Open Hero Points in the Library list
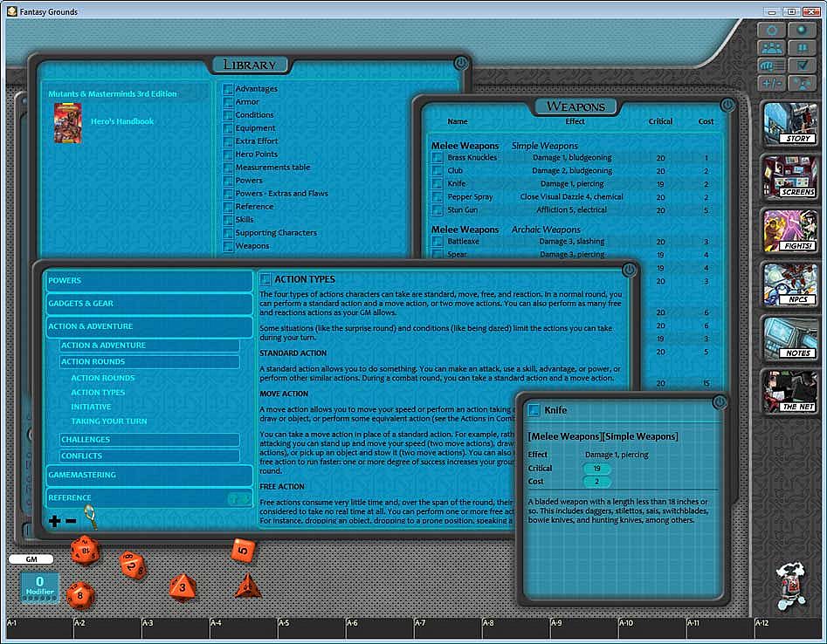The height and width of the screenshot is (644, 827). click(257, 154)
